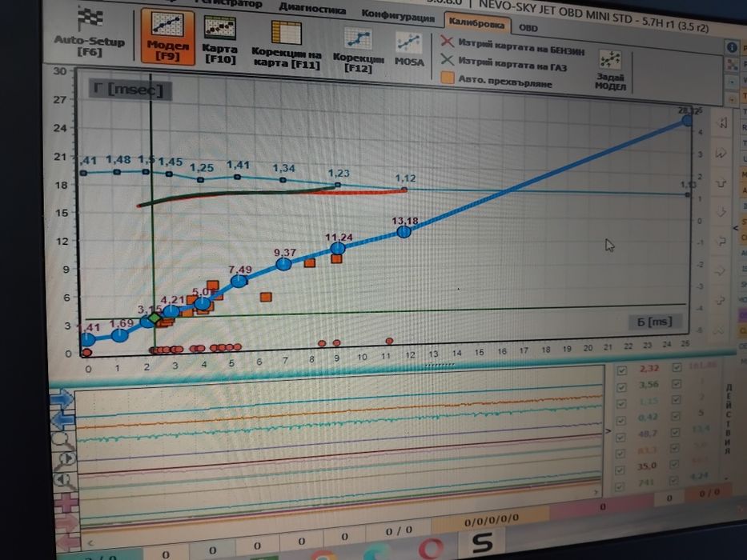Toggle the checkbox next to value 3,56
This screenshot has width=747, height=560.
[x=621, y=387]
